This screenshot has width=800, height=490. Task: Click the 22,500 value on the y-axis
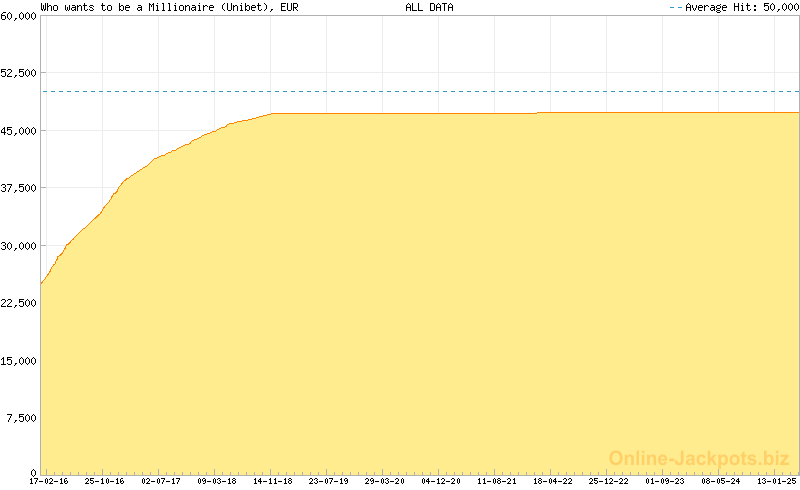click(x=19, y=303)
